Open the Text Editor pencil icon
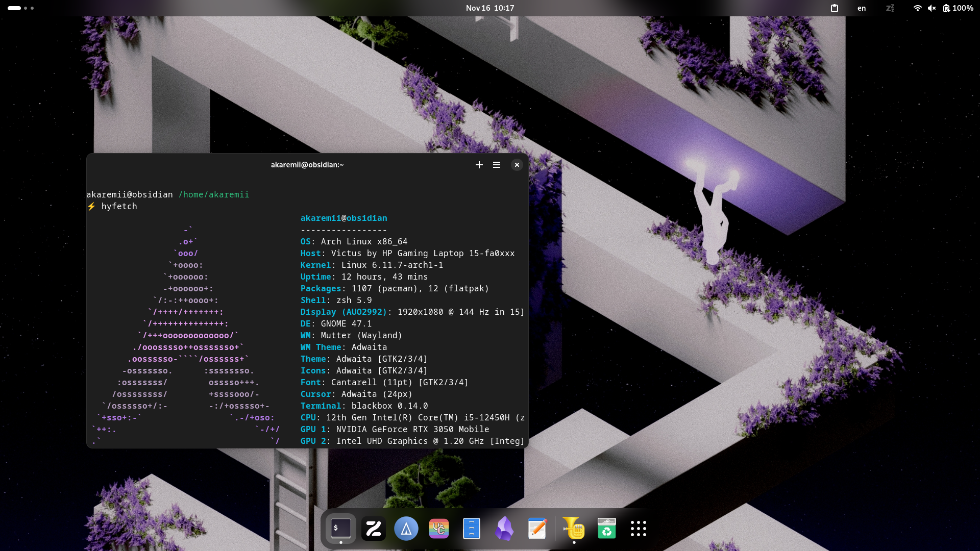Image resolution: width=980 pixels, height=551 pixels. (537, 529)
